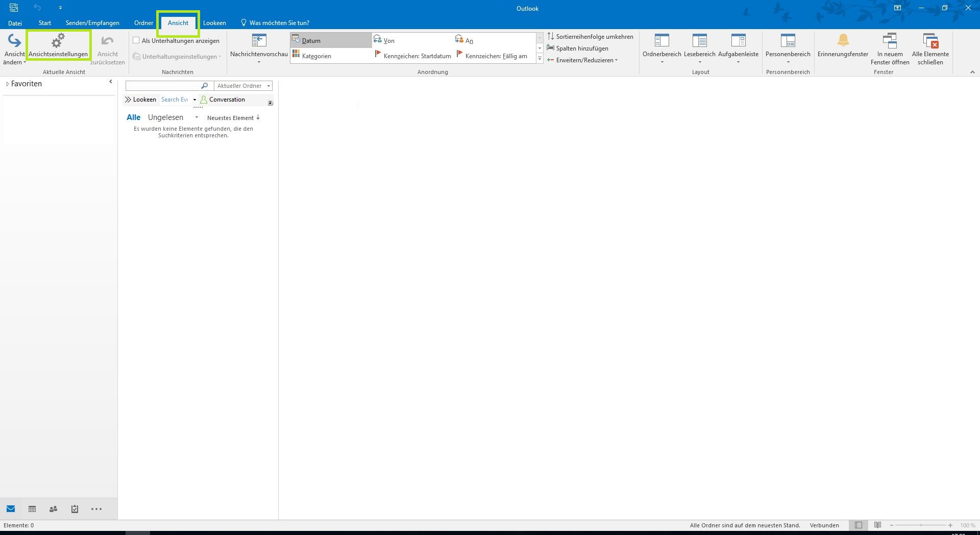Click Lookeen Search Everything field

175,100
